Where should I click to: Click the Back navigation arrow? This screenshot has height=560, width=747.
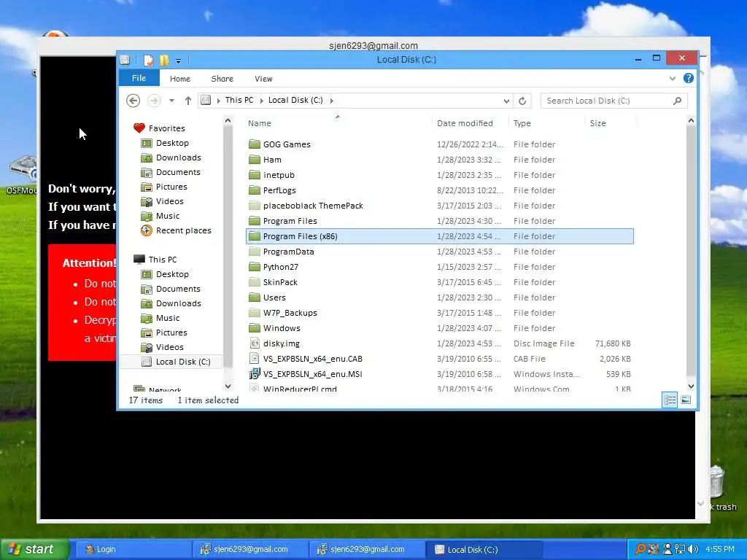(133, 101)
